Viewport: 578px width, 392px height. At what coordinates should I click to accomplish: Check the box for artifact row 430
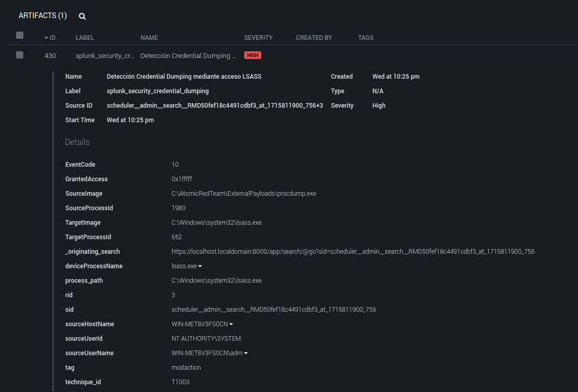20,55
